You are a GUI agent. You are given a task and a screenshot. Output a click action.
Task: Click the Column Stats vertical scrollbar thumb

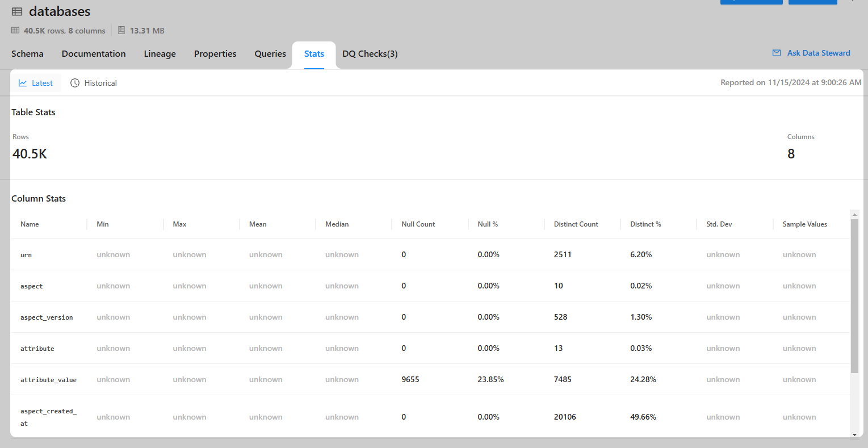coord(854,296)
